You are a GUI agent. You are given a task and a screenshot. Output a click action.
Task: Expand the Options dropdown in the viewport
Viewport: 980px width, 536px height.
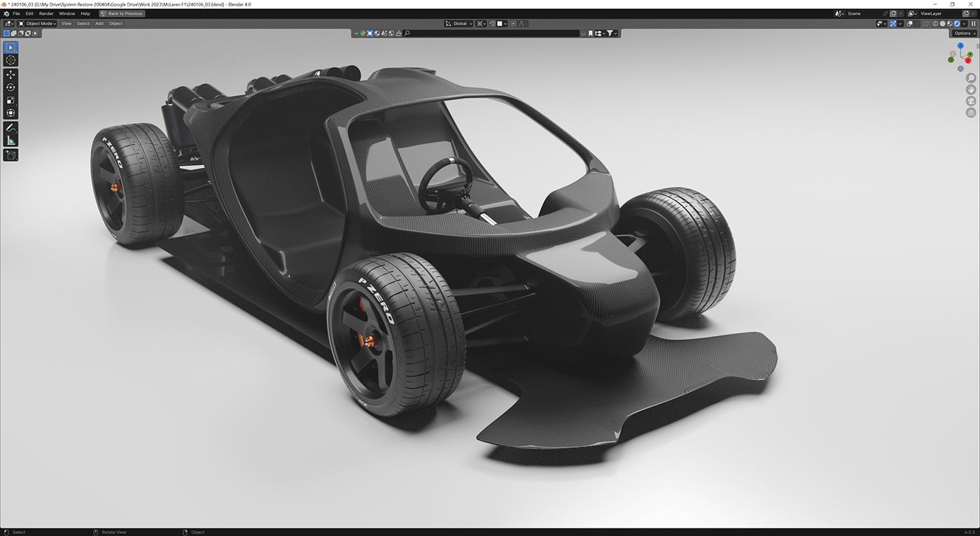[x=964, y=33]
